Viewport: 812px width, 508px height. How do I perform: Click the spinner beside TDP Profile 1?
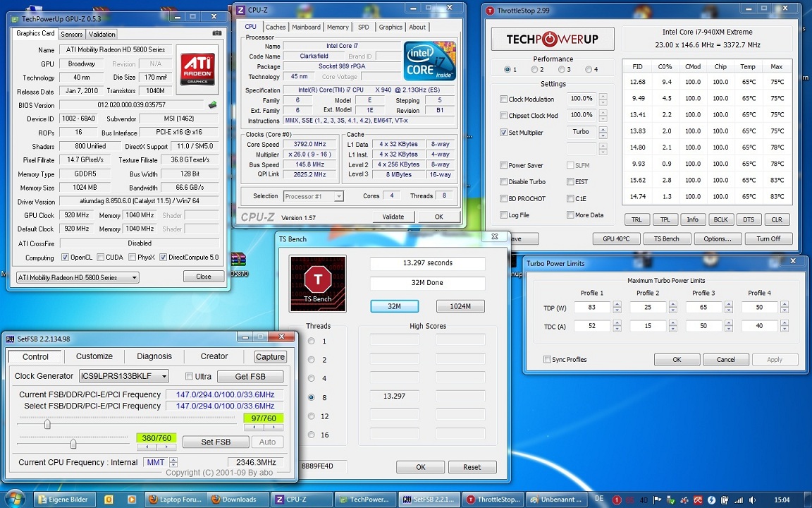[x=617, y=308]
